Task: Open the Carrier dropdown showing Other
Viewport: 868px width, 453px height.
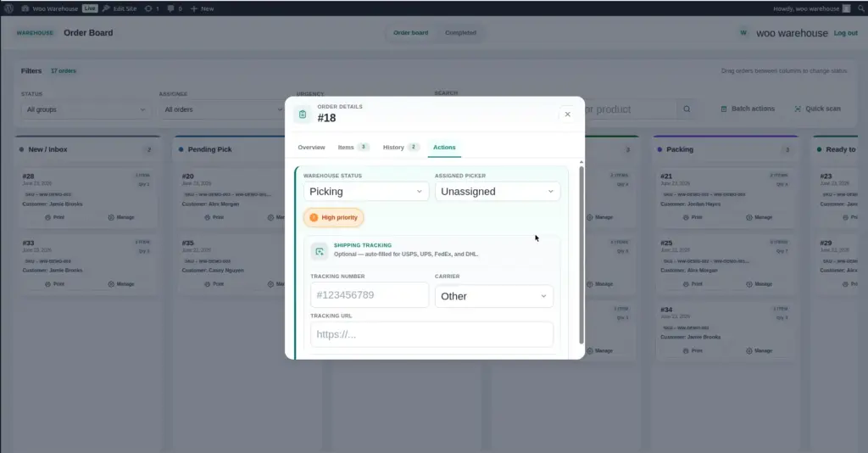Action: tap(494, 296)
